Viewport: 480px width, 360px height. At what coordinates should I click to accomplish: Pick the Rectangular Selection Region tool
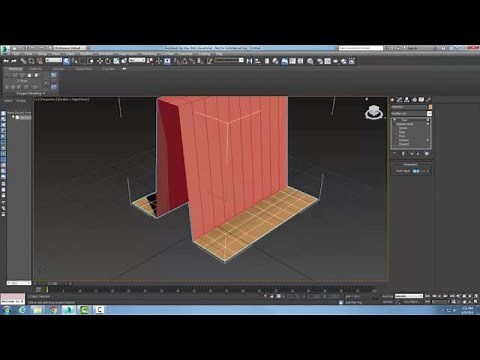[82, 61]
